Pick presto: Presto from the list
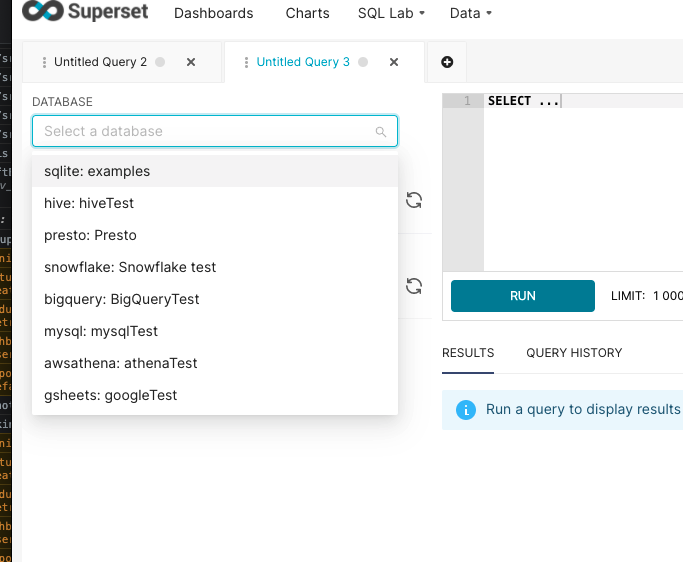The height and width of the screenshot is (562, 683). 215,235
